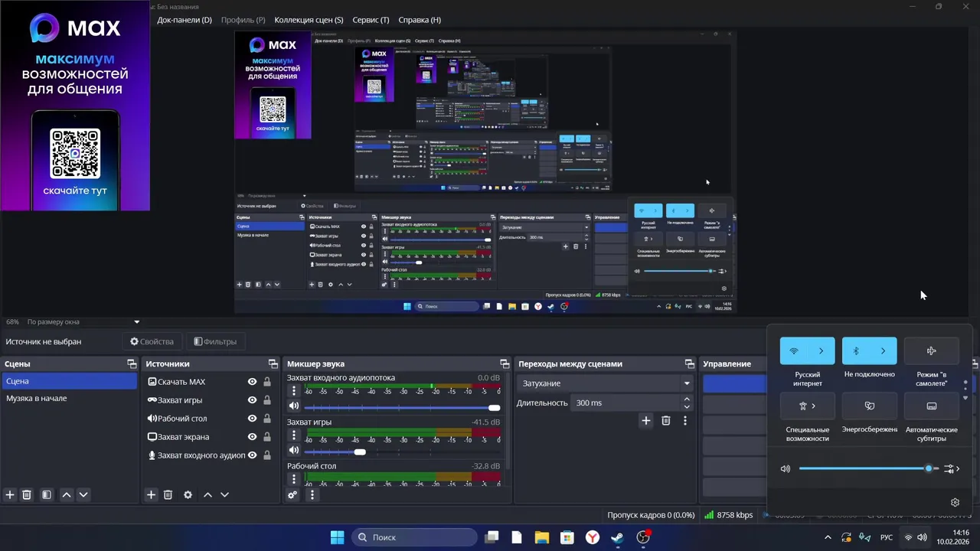Open options dots for the Рабочий стол channel
Viewport: 980px width, 551px height.
point(293,479)
